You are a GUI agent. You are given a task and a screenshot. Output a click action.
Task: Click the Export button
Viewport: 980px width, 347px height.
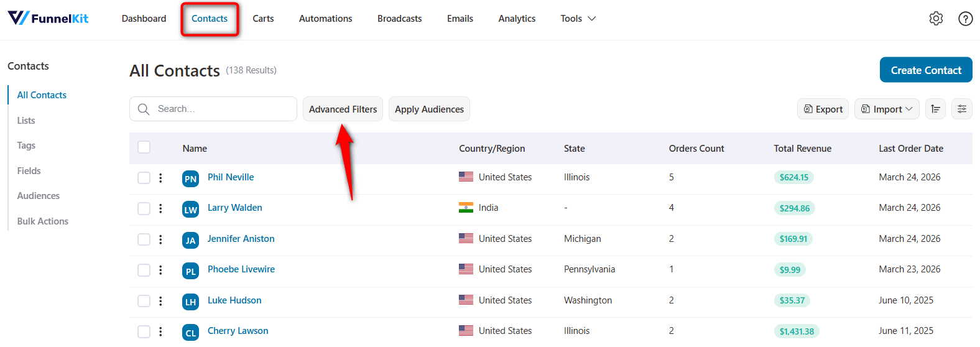tap(823, 109)
